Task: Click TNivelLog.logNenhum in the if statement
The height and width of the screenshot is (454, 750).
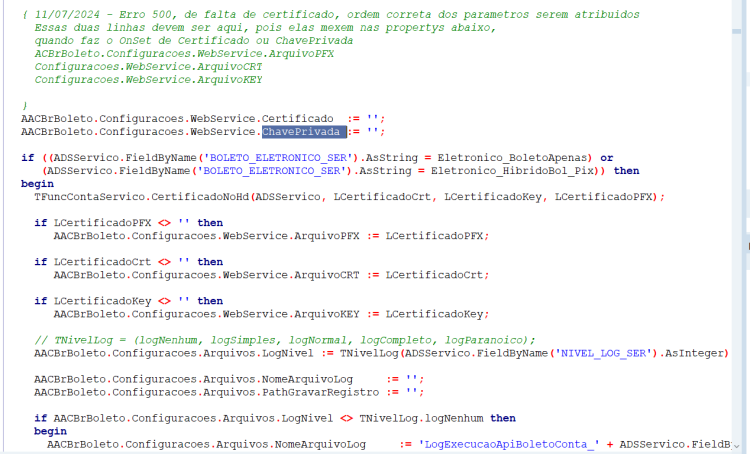Action: (421, 419)
